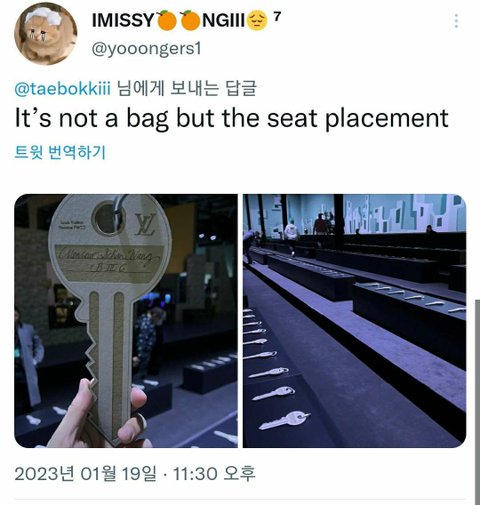
Task: Open the Louis Vuitton key photo
Action: [126, 321]
